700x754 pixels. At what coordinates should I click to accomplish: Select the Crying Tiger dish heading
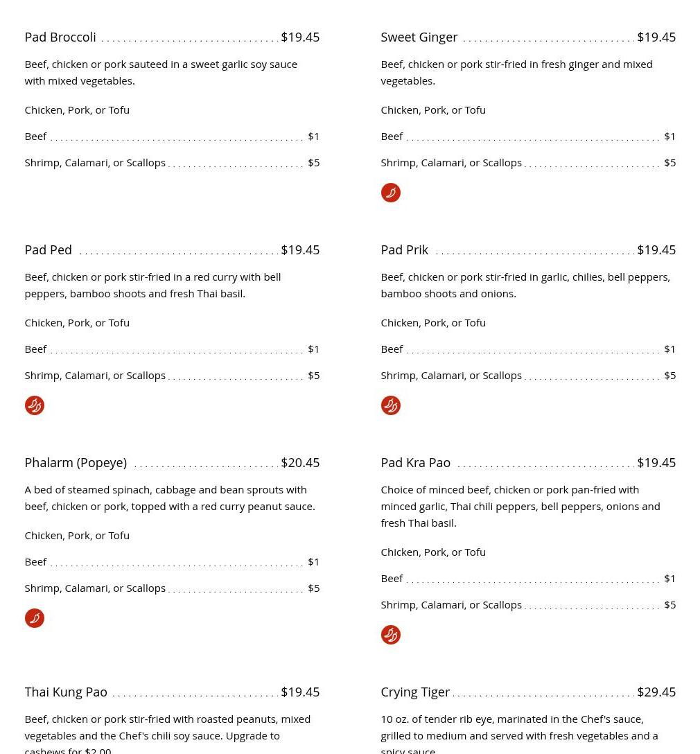[x=415, y=692]
